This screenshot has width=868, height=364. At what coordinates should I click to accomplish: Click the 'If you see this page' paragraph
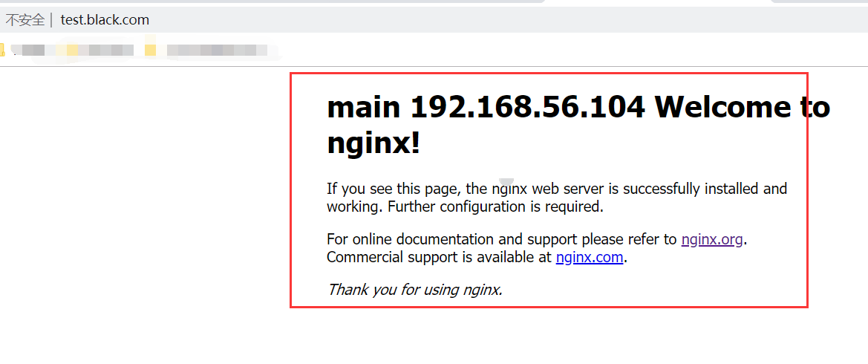(557, 198)
